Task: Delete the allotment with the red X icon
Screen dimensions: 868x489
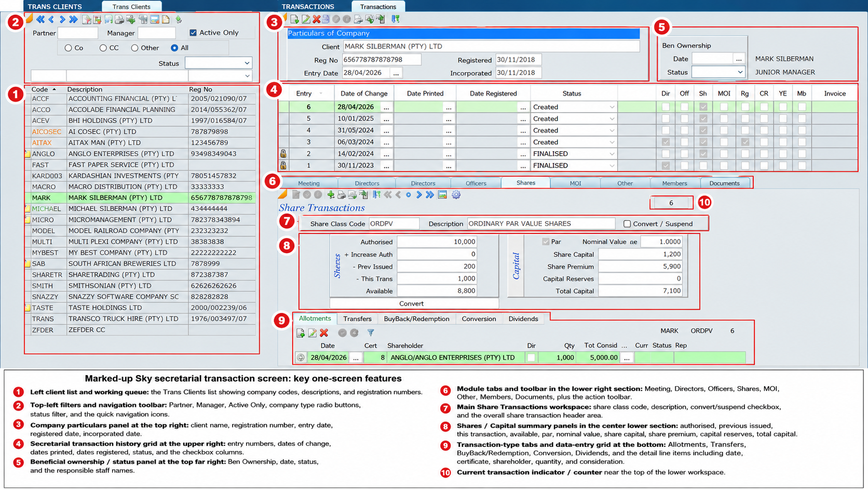Action: tap(324, 333)
